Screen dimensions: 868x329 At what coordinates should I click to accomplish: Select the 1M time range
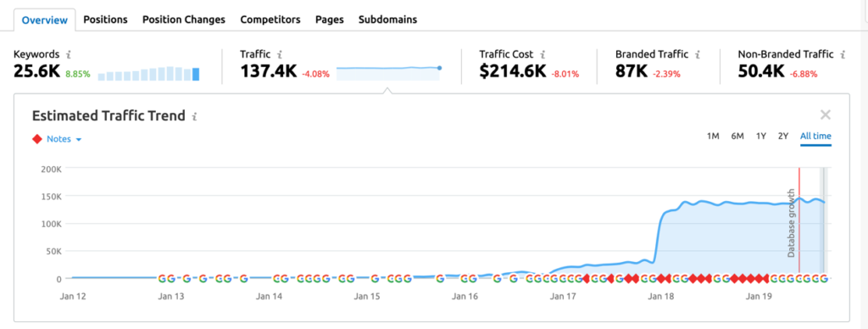pyautogui.click(x=713, y=137)
